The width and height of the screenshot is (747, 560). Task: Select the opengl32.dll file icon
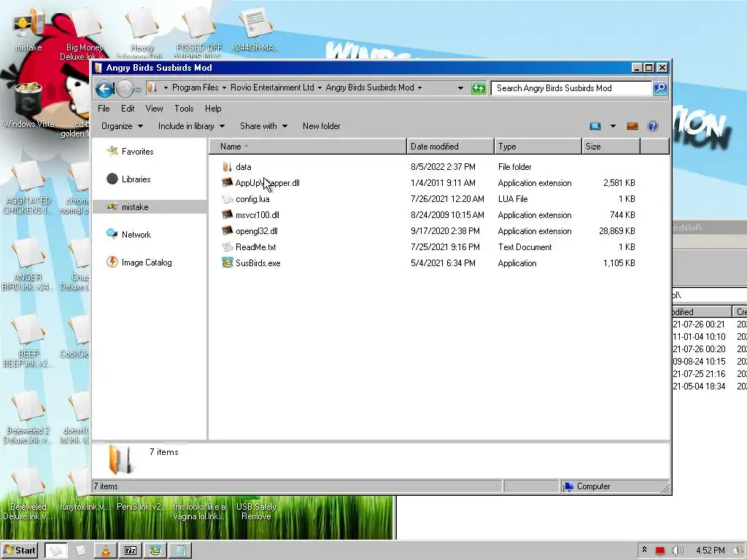click(228, 231)
